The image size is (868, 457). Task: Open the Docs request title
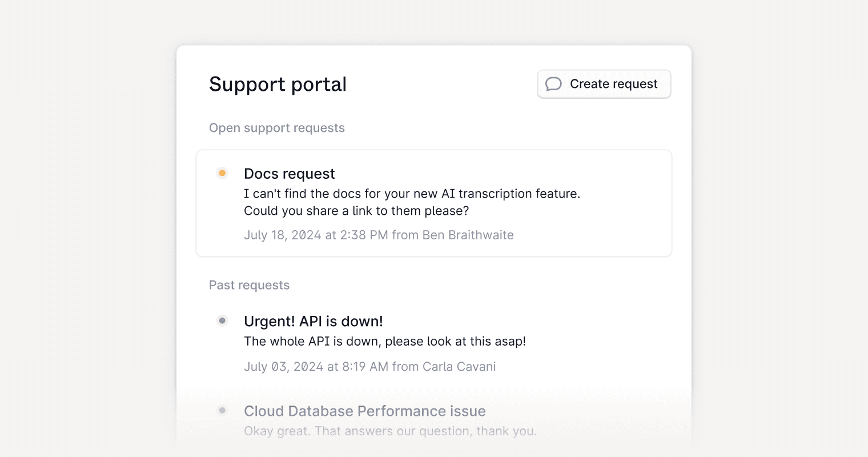pyautogui.click(x=289, y=174)
